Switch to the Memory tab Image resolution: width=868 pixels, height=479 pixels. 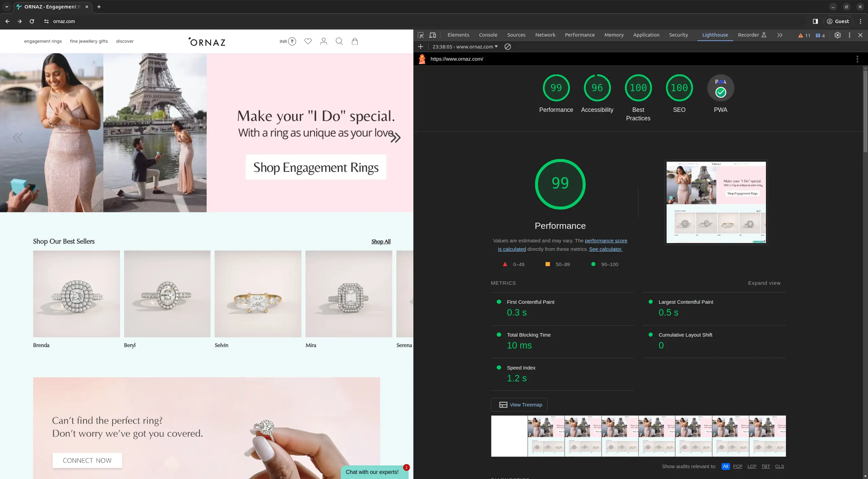click(x=614, y=35)
